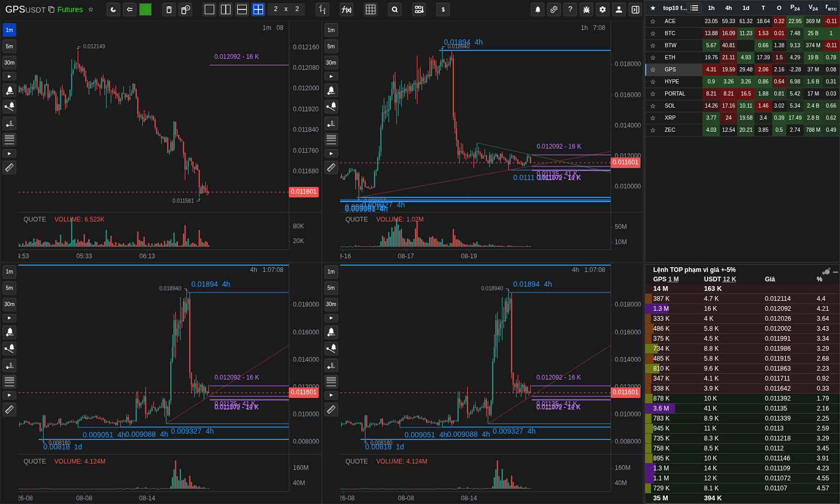Click the green color swatch in toolbar
This screenshot has width=840, height=504.
pos(145,9)
